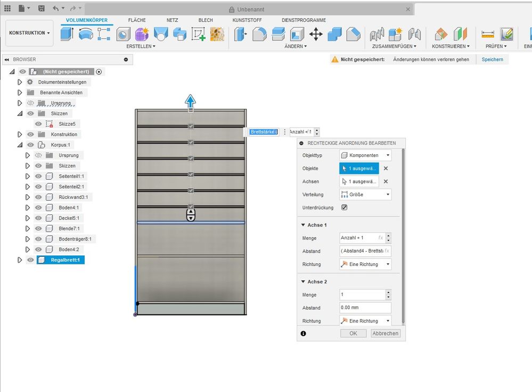532x392 pixels.
Task: Switch to the KUNSTSTOFF tab
Action: 247,20
